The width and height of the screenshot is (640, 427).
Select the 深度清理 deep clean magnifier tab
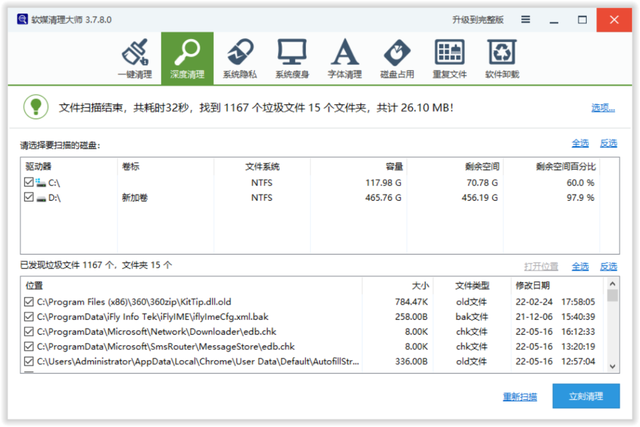(187, 58)
